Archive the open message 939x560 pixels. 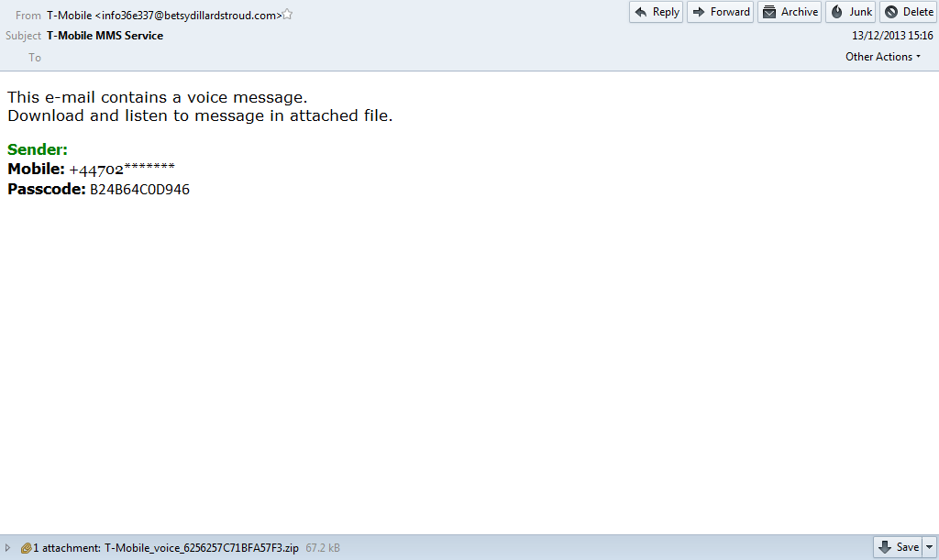pyautogui.click(x=789, y=12)
